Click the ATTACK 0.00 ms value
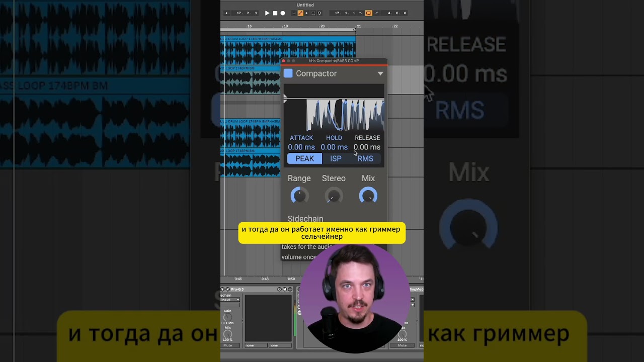 pyautogui.click(x=301, y=147)
